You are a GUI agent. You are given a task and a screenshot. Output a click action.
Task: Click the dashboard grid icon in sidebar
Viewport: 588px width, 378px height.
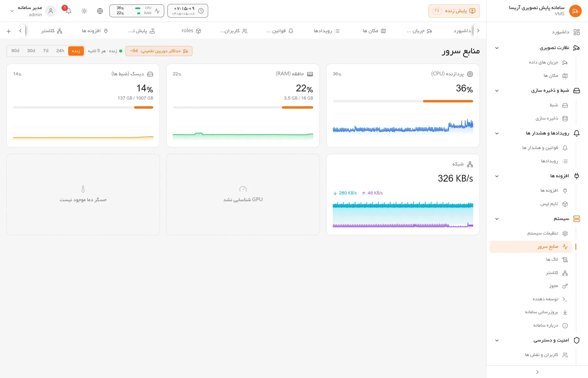(577, 32)
